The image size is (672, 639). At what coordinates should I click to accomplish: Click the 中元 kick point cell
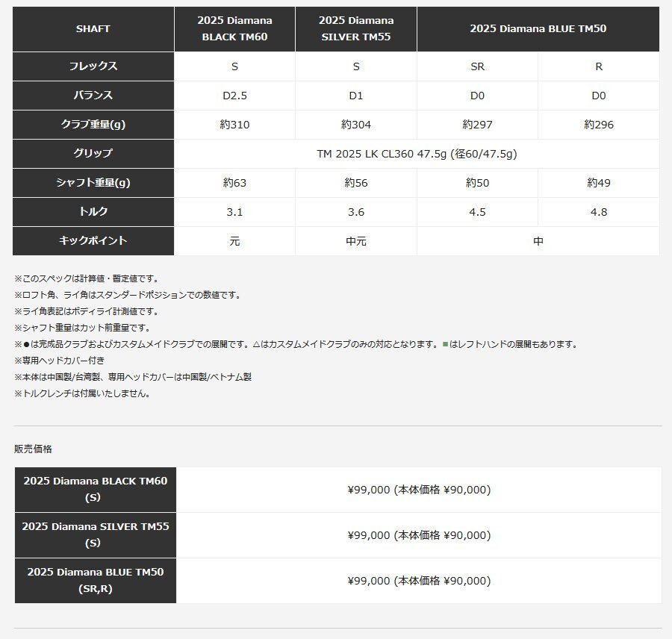tap(355, 240)
